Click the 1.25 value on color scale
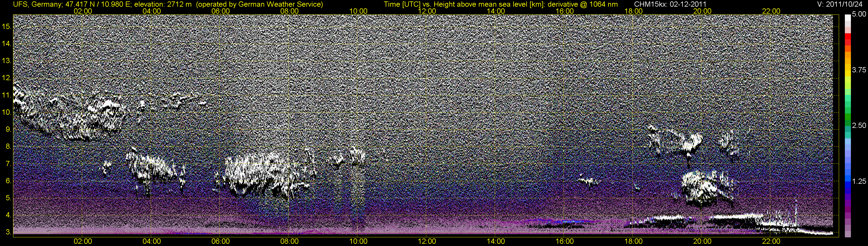Screen dimensions: 868x246 [859, 182]
